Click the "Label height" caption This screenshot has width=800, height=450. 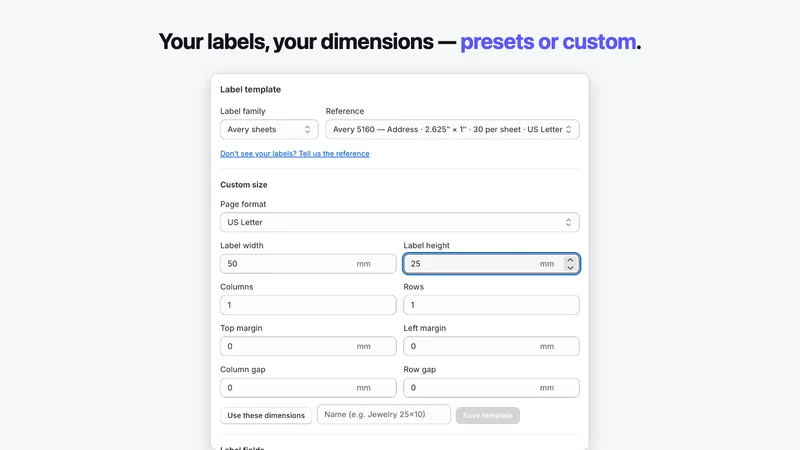427,245
